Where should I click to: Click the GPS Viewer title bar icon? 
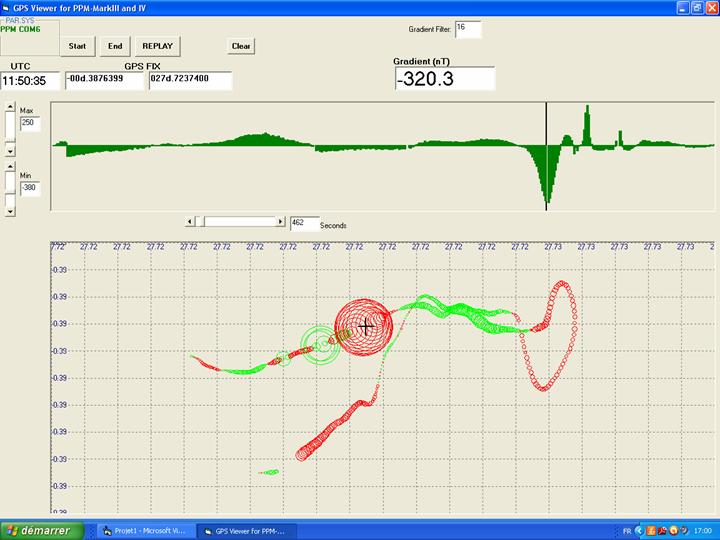(8, 6)
